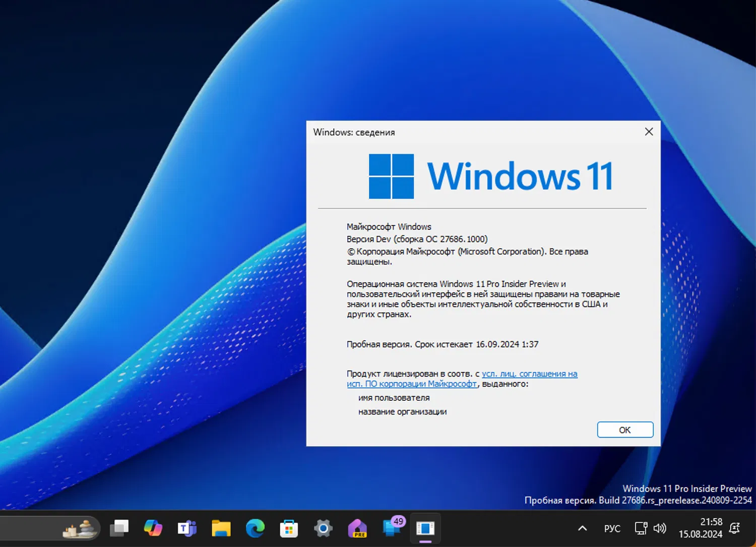Open Settings gear in the taskbar
The image size is (756, 547).
coord(323,528)
